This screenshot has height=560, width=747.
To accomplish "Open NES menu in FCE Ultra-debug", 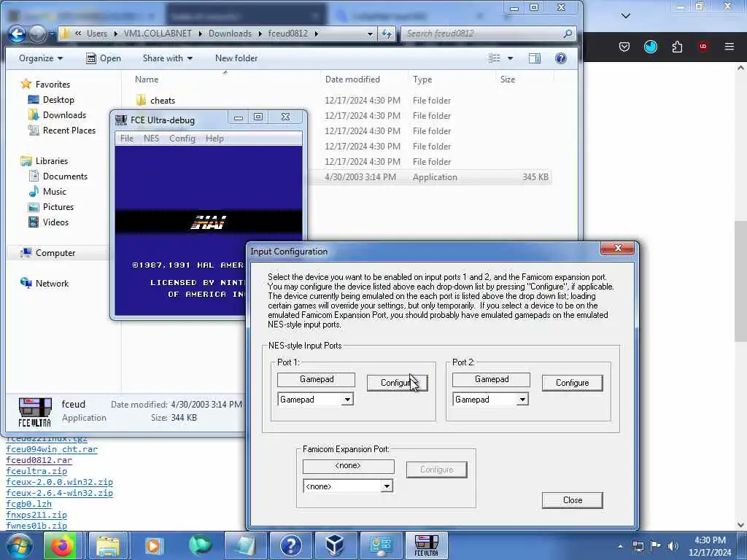I will click(151, 139).
